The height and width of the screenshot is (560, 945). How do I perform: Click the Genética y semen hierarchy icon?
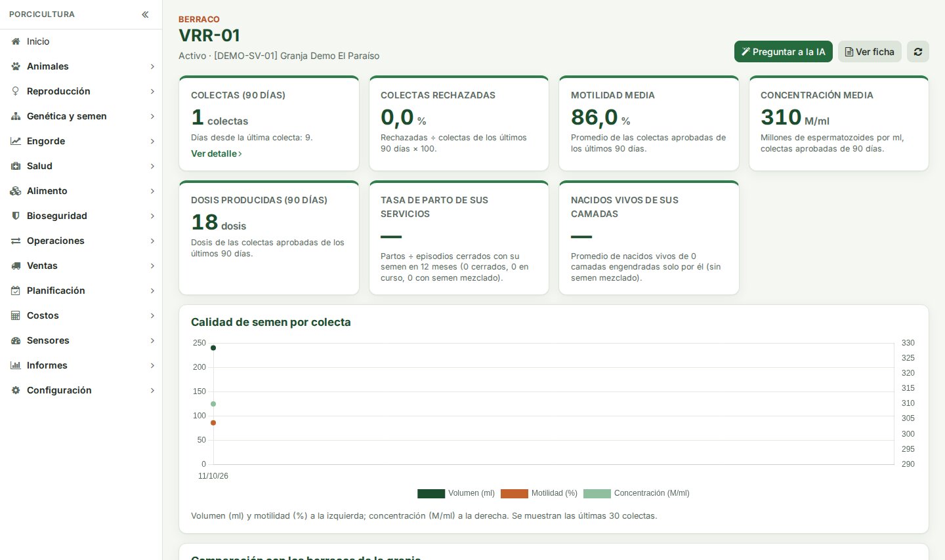(x=16, y=116)
